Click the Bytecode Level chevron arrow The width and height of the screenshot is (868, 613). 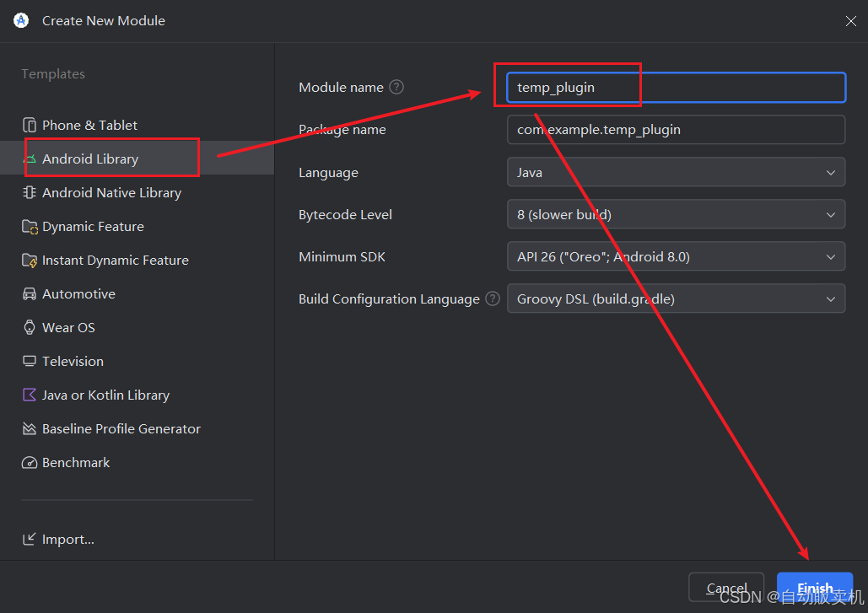coord(830,215)
